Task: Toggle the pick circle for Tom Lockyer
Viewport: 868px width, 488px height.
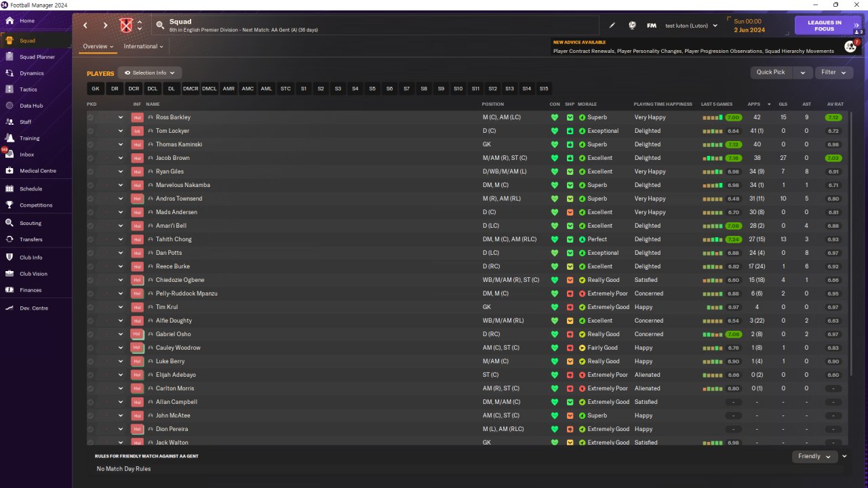Action: pos(90,131)
